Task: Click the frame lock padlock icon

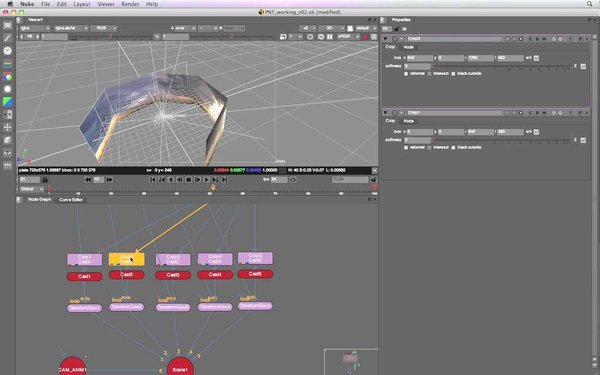Action: tap(45, 179)
